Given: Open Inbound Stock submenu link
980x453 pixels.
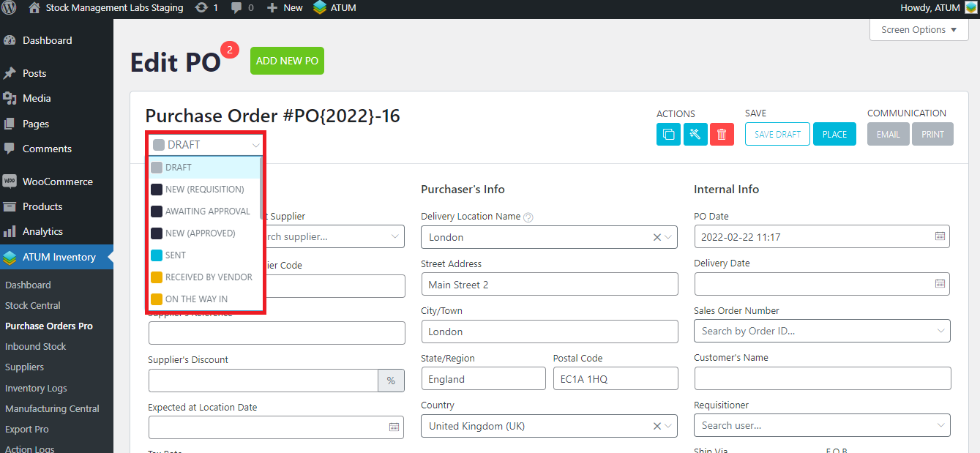Looking at the screenshot, I should pos(36,347).
